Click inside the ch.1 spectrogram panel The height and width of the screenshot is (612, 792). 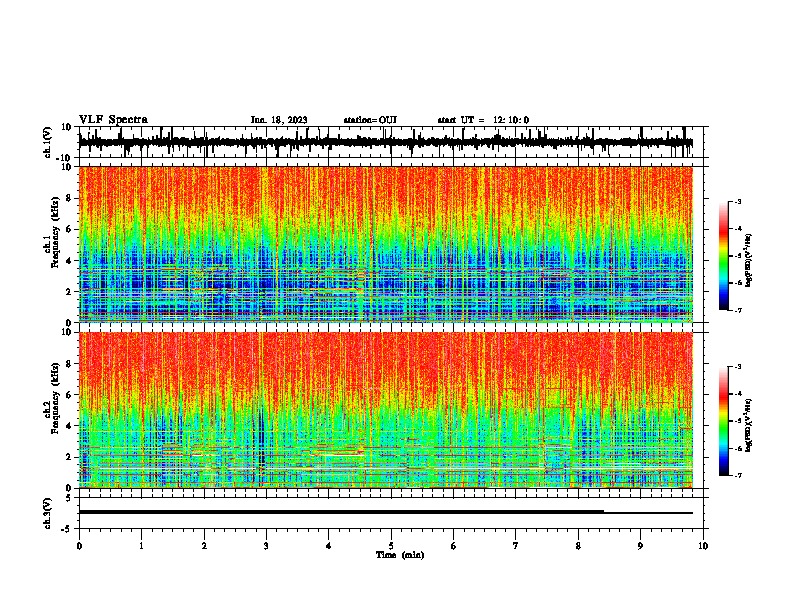point(386,244)
